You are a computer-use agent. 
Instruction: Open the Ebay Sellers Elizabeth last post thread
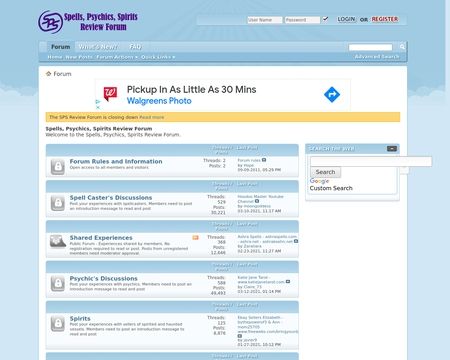coord(268,325)
